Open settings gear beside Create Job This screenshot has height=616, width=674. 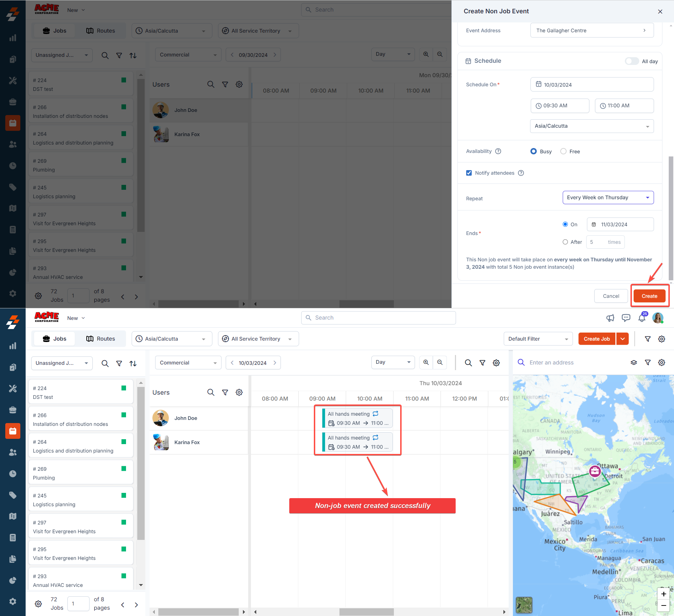click(x=662, y=339)
